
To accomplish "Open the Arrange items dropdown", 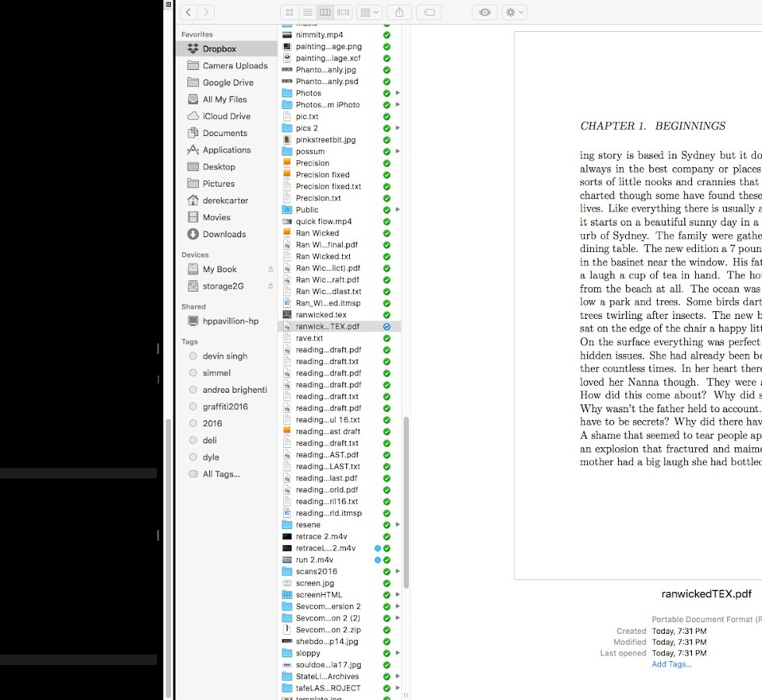I will pos(369,12).
